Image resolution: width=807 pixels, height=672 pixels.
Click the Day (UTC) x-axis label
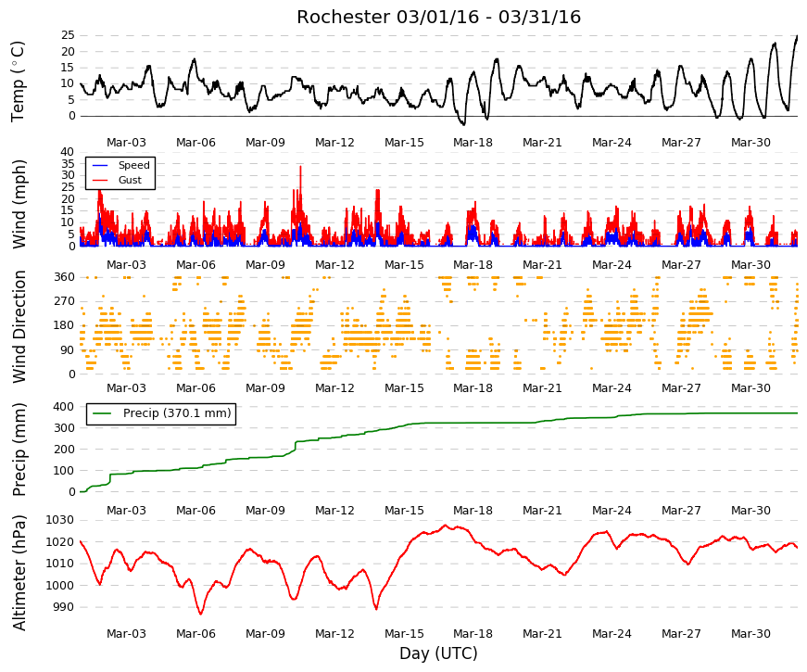(438, 653)
